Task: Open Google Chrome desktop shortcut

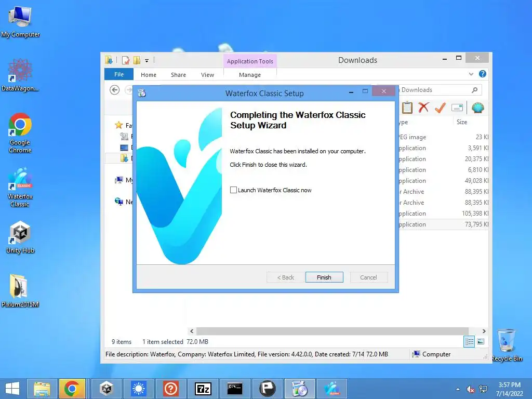Action: pos(20,133)
